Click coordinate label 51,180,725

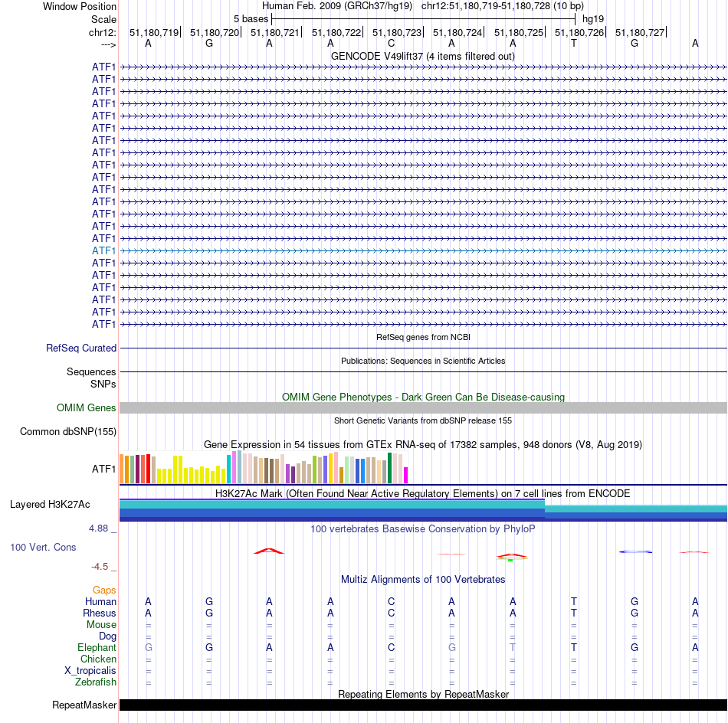tap(519, 32)
